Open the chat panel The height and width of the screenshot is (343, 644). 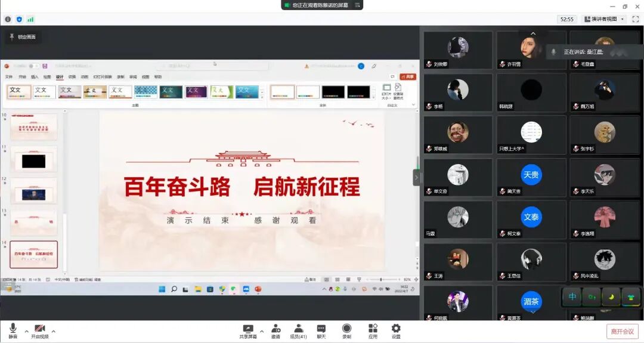(321, 331)
